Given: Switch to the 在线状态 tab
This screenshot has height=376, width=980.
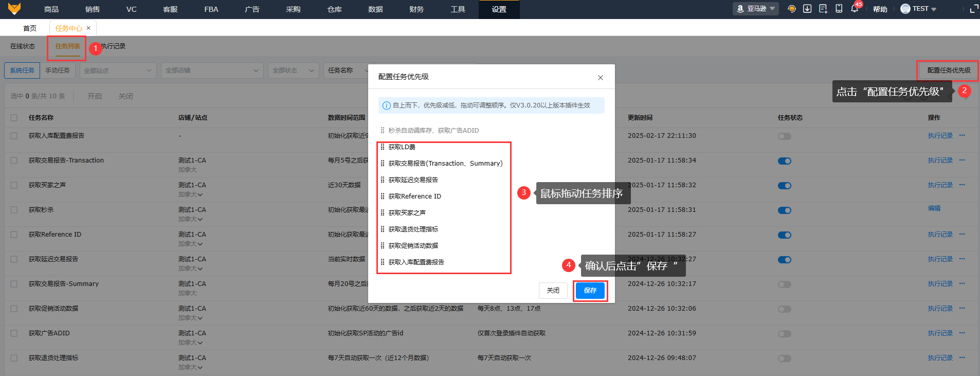Looking at the screenshot, I should pyautogui.click(x=23, y=46).
